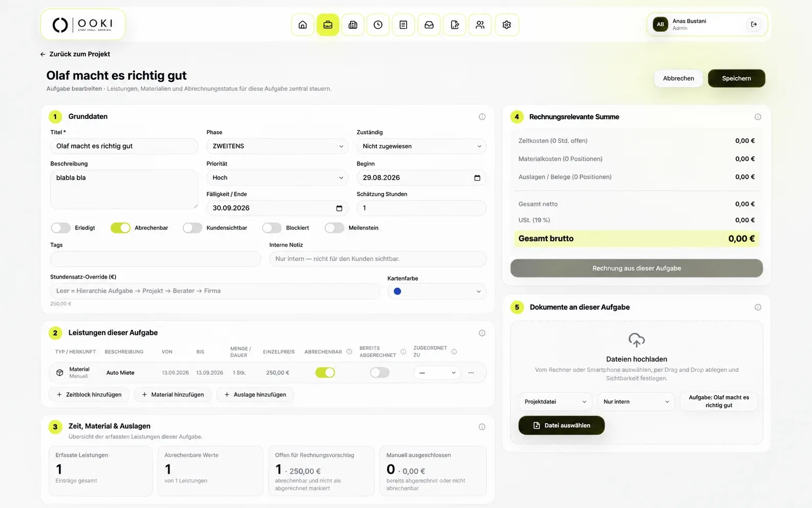Click into the Stundensatz-Override field
The image size is (812, 508).
click(x=215, y=291)
